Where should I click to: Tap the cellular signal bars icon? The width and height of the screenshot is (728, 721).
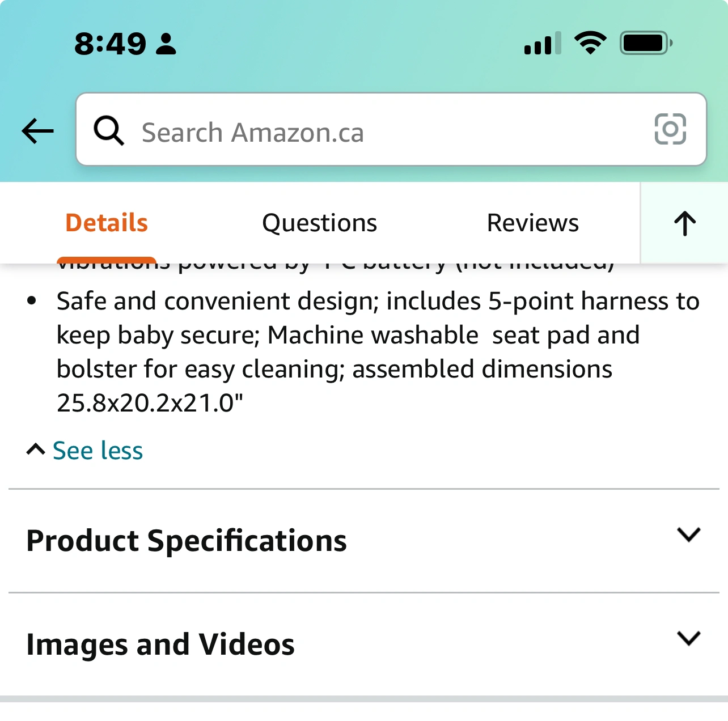543,44
